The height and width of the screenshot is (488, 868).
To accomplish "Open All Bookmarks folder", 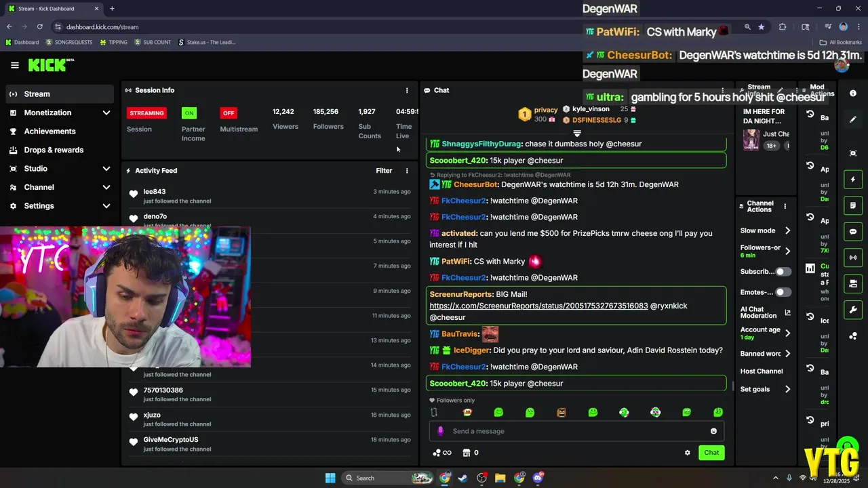I will (x=841, y=42).
